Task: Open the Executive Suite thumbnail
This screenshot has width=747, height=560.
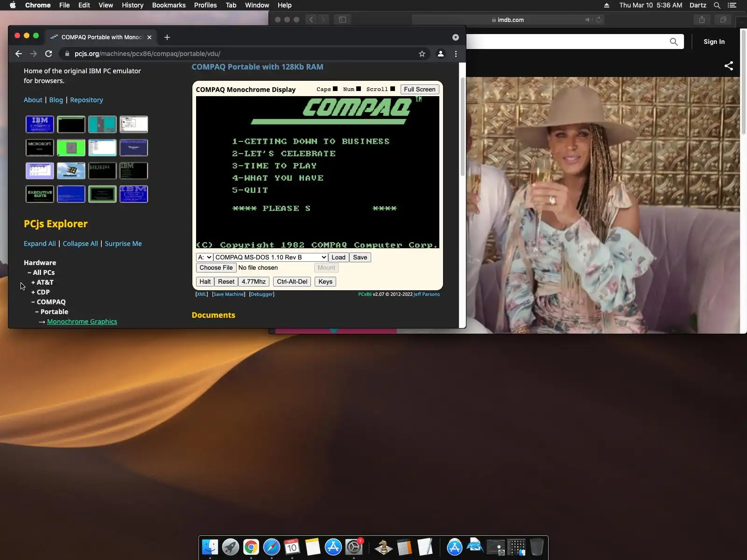Action: (40, 194)
